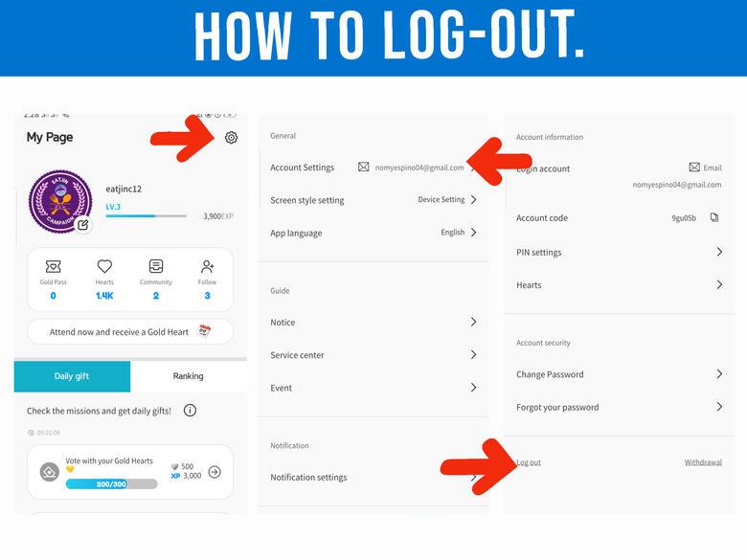The height and width of the screenshot is (560, 747).
Task: Click the Notice label
Action: coord(283,323)
